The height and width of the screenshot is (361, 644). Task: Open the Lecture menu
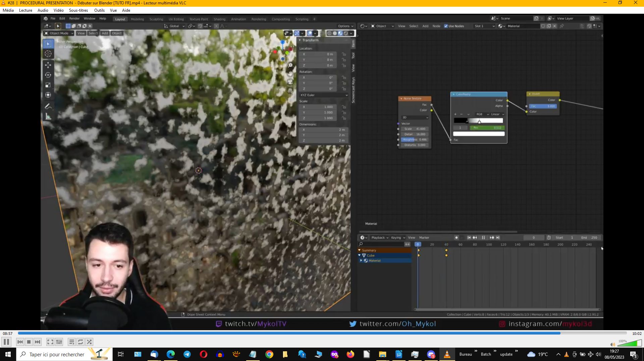(26, 10)
